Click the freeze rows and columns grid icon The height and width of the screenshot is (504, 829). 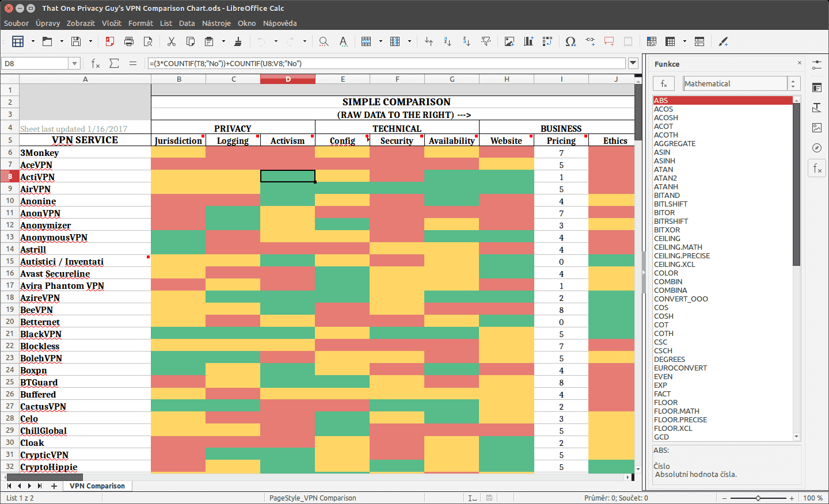point(670,41)
